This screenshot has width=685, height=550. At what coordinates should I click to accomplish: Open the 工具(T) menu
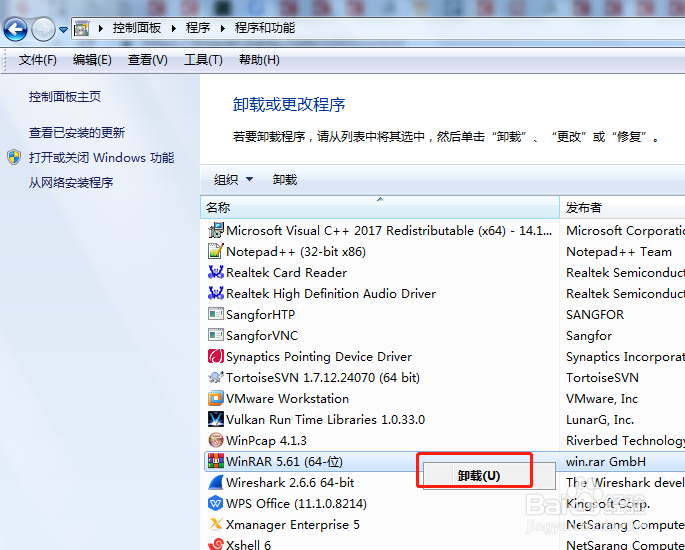point(203,60)
